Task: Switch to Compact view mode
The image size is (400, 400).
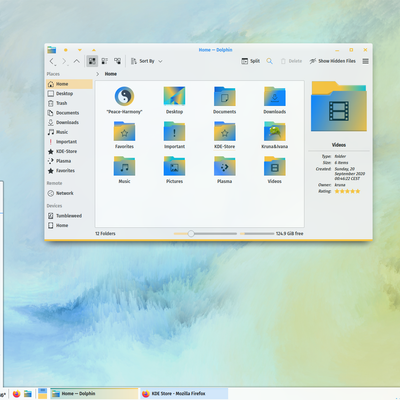Action: pos(105,61)
